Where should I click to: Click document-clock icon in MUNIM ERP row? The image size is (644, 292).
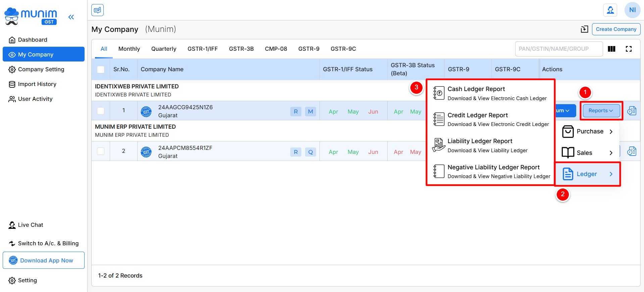click(632, 151)
